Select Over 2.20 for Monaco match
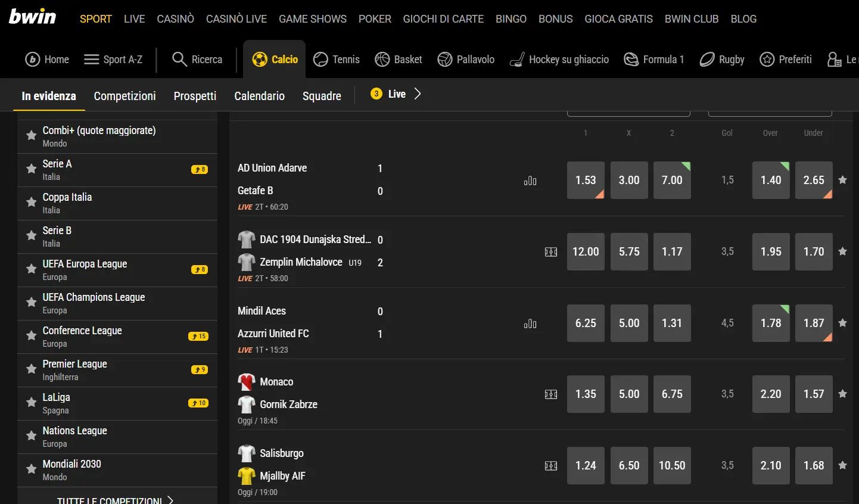This screenshot has width=859, height=504. click(771, 394)
